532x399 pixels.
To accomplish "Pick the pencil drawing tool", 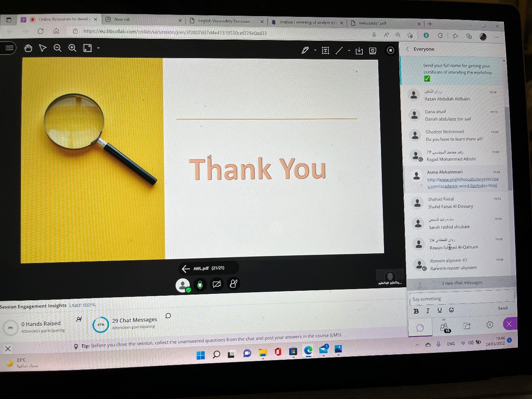I will (305, 50).
